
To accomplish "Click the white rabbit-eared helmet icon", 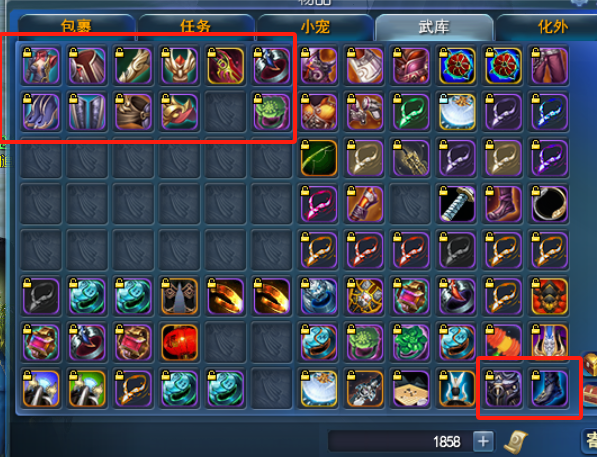I will (x=457, y=388).
